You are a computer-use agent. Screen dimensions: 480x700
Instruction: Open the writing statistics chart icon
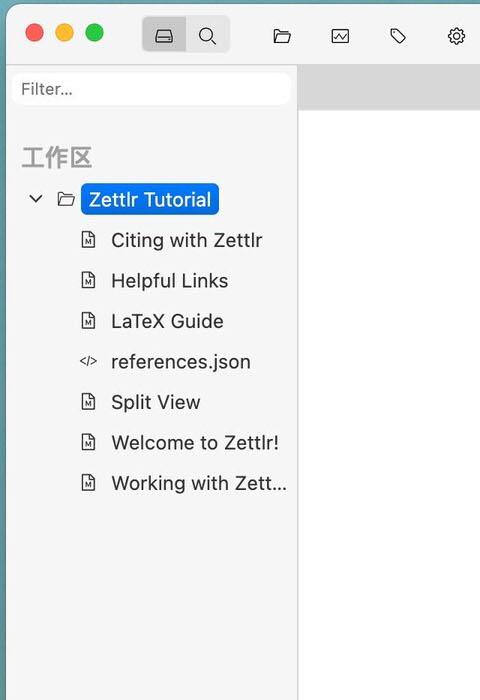point(340,36)
